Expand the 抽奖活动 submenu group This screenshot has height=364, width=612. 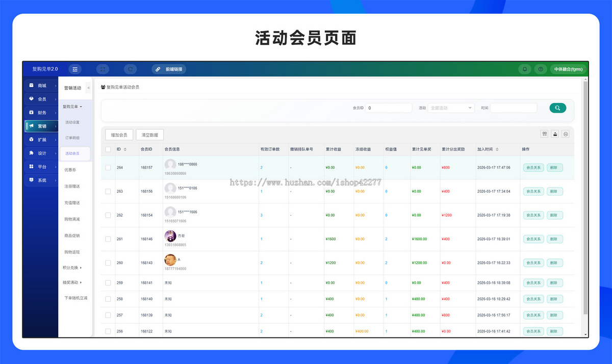click(72, 282)
